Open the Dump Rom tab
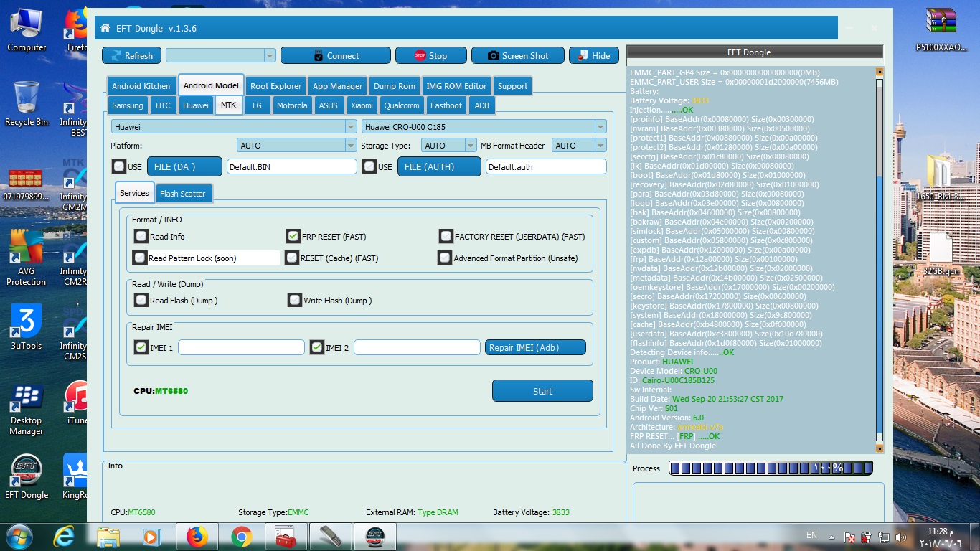The width and height of the screenshot is (980, 551). [x=395, y=85]
